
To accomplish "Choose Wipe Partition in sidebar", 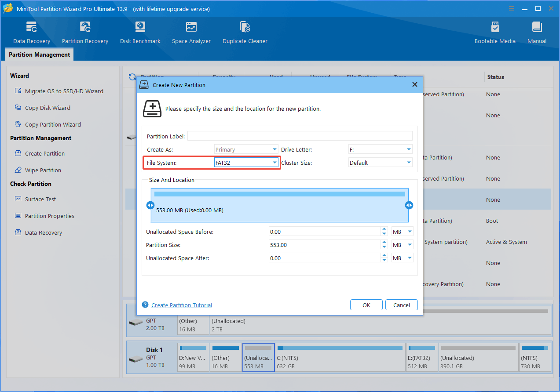I will point(38,170).
